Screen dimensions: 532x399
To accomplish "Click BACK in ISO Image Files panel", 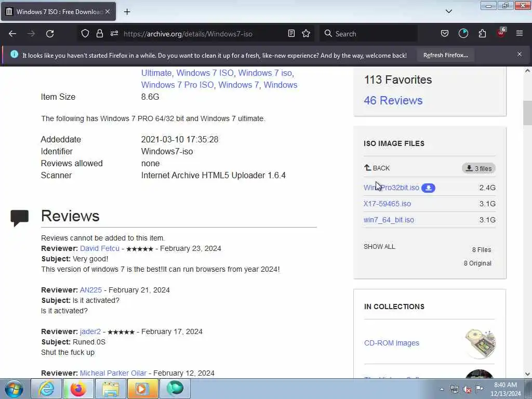I will [377, 168].
